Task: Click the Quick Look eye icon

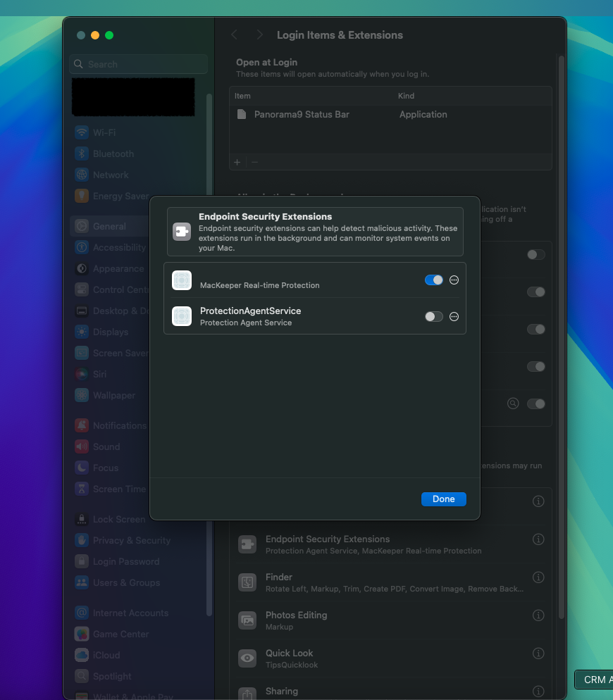Action: coord(247,658)
